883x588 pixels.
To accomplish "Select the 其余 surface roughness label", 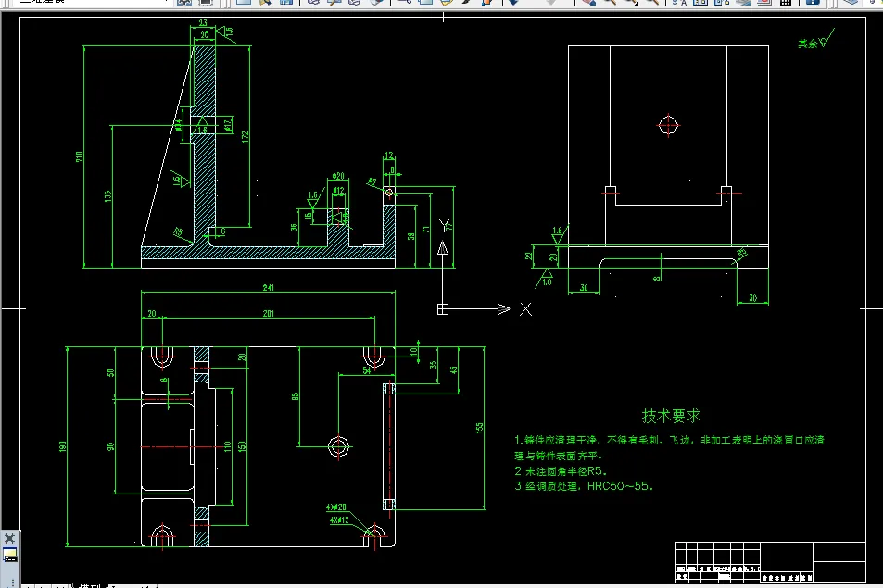I will pos(808,44).
